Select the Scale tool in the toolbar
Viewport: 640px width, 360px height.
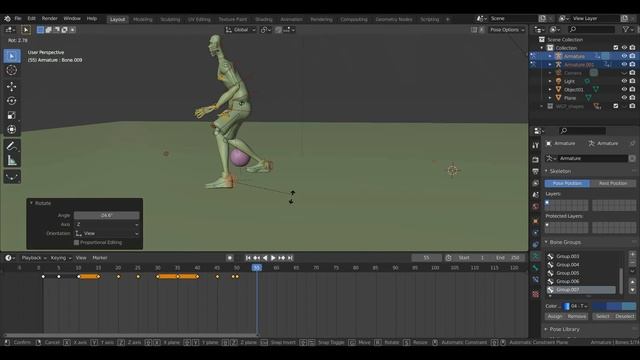coord(12,115)
